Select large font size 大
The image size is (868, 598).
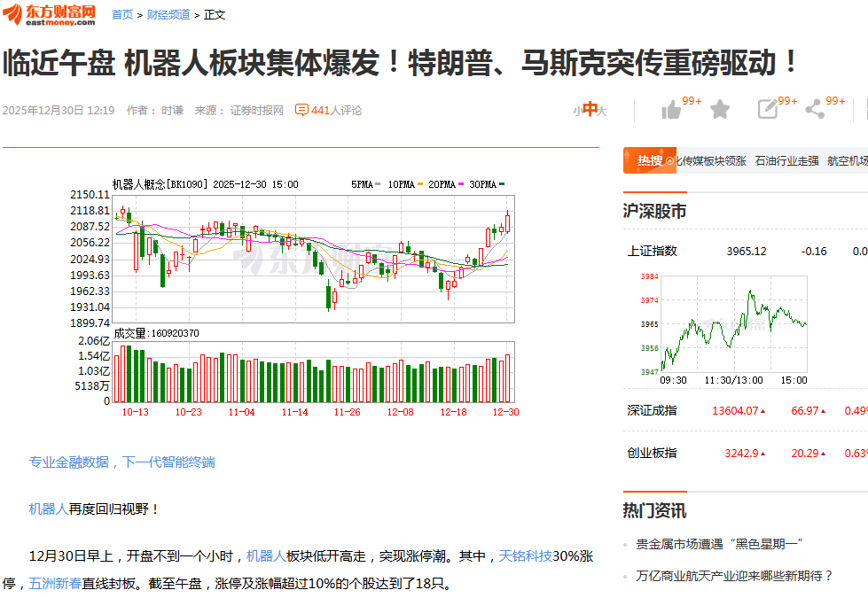click(602, 112)
